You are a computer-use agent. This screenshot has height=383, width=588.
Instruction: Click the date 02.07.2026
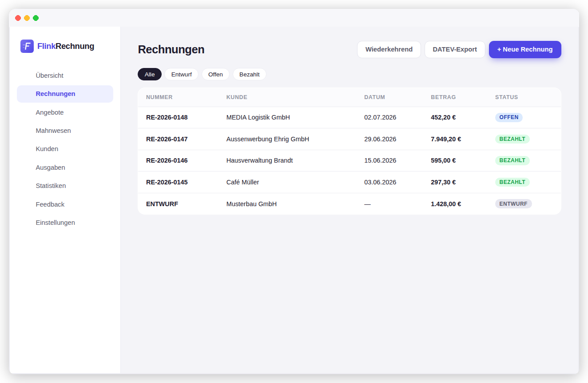(x=380, y=117)
